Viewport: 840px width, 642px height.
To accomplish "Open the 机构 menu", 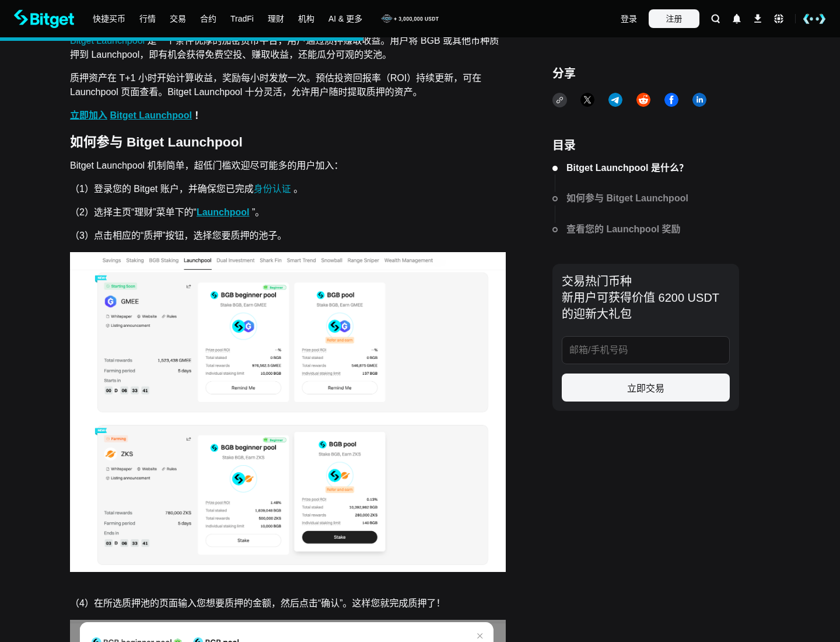I will coord(306,19).
